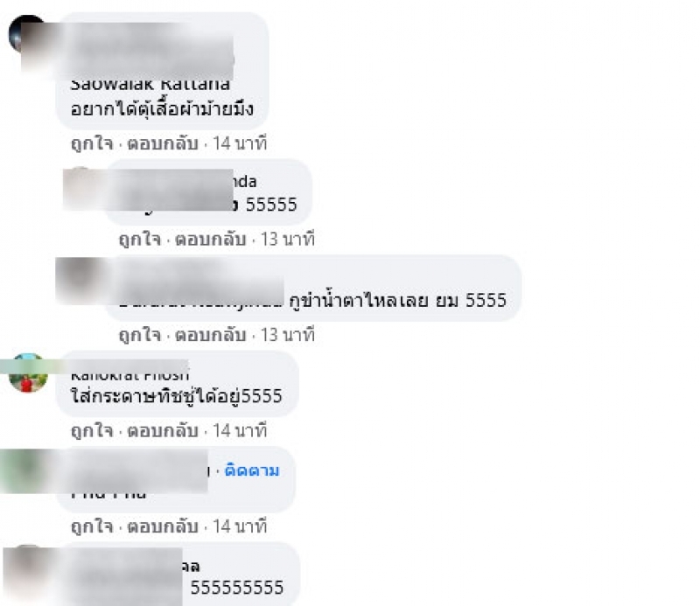Reply to the กูขำน้ำตาไหลเลย comment
The height and width of the screenshot is (606, 700).
coord(210,335)
